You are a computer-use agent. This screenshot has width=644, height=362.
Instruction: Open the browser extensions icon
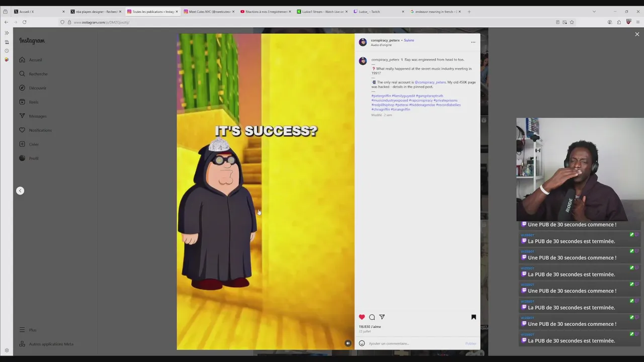(x=619, y=22)
